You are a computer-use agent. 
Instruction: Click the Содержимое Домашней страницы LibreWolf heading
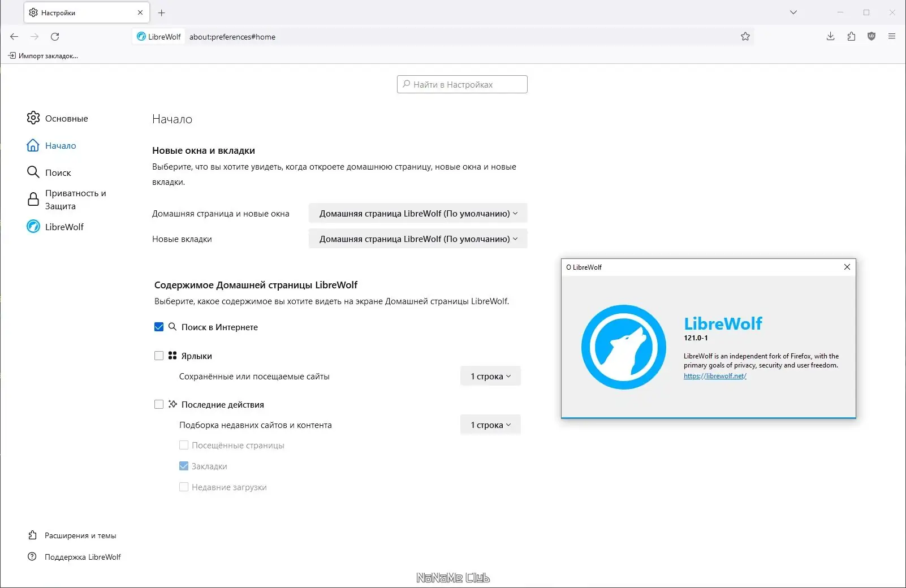tap(256, 285)
